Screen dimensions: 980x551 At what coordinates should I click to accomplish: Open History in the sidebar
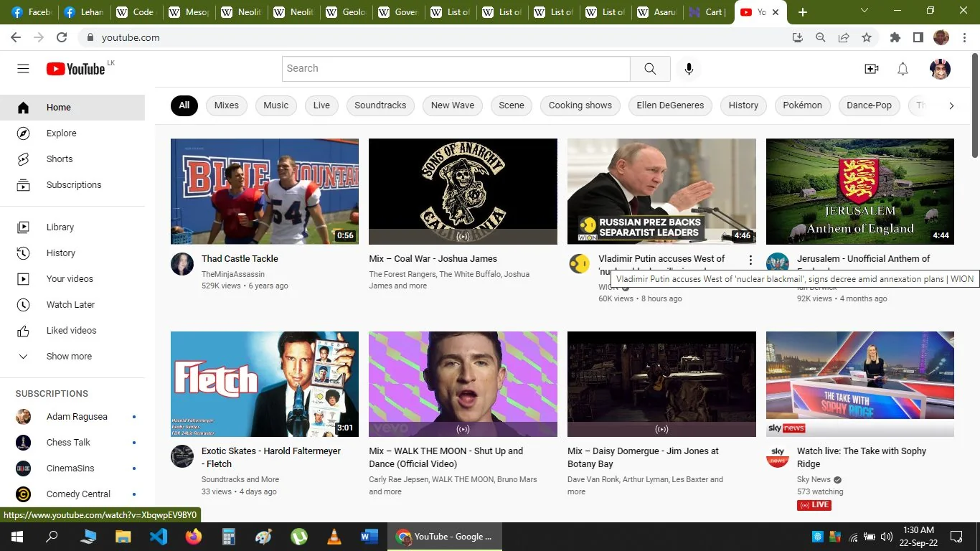[72, 253]
